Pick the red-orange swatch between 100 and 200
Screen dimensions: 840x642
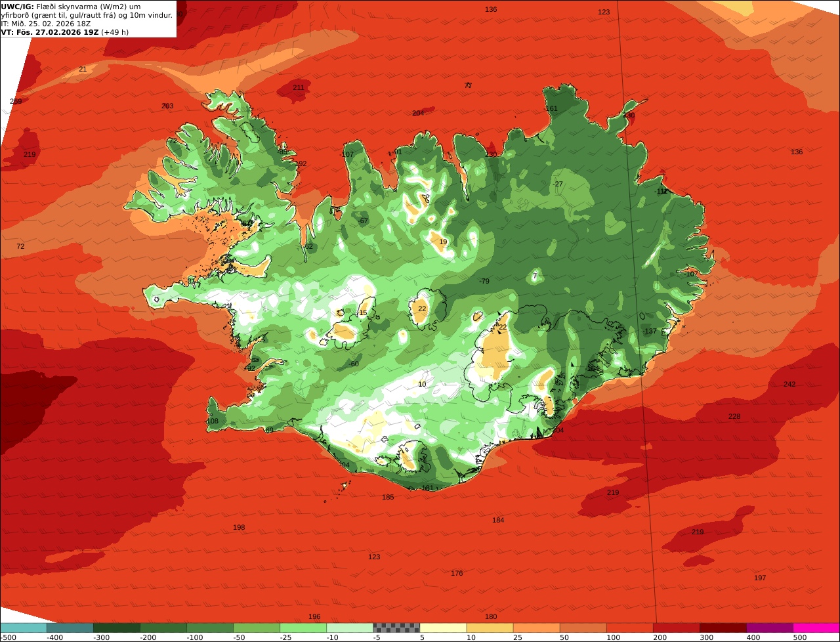coord(629,628)
